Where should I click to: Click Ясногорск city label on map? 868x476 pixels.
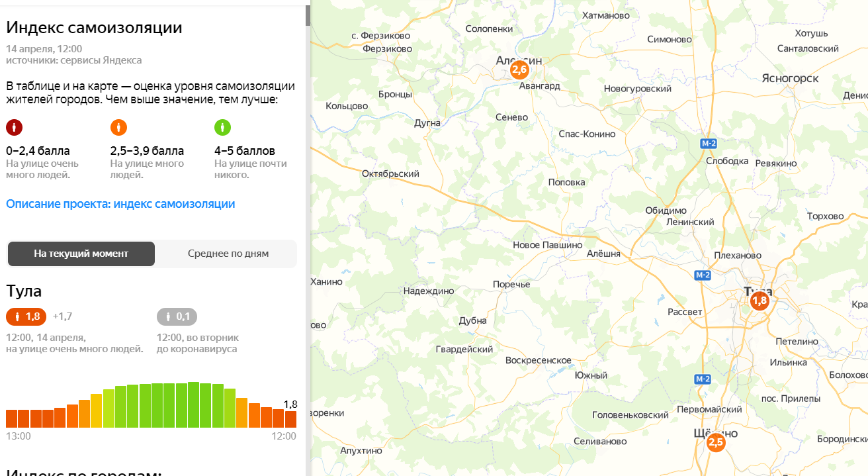pos(790,78)
